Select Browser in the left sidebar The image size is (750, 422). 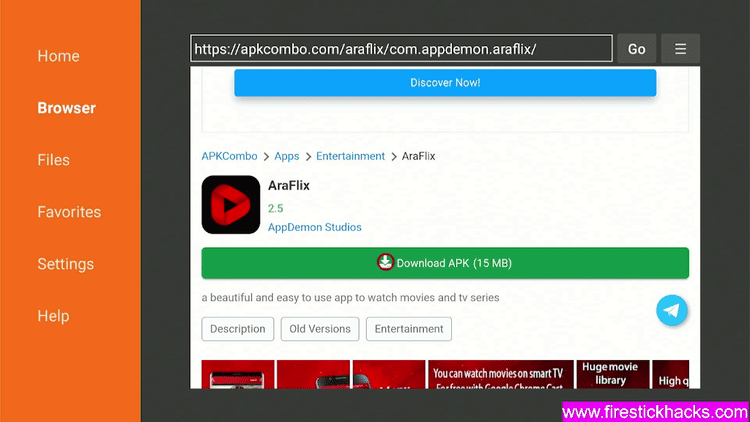66,108
